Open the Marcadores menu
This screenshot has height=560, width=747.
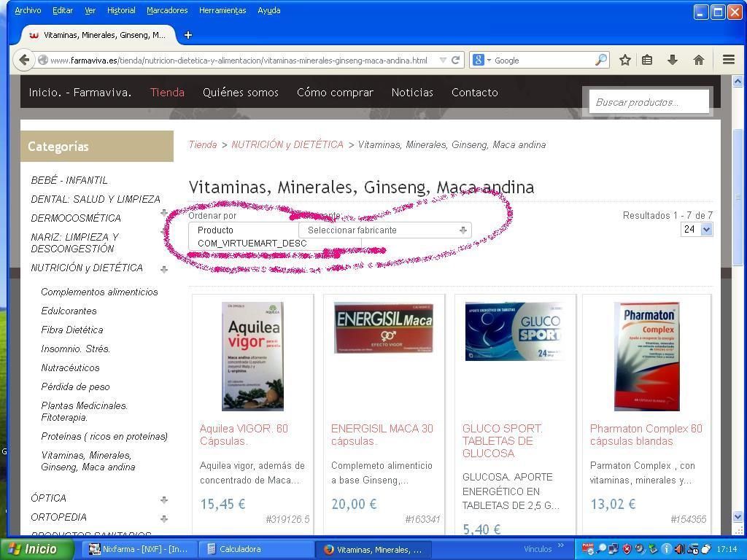click(167, 10)
